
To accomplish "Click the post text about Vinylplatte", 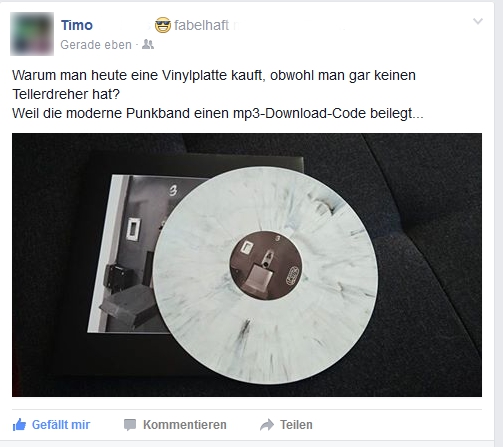I will coord(214,85).
